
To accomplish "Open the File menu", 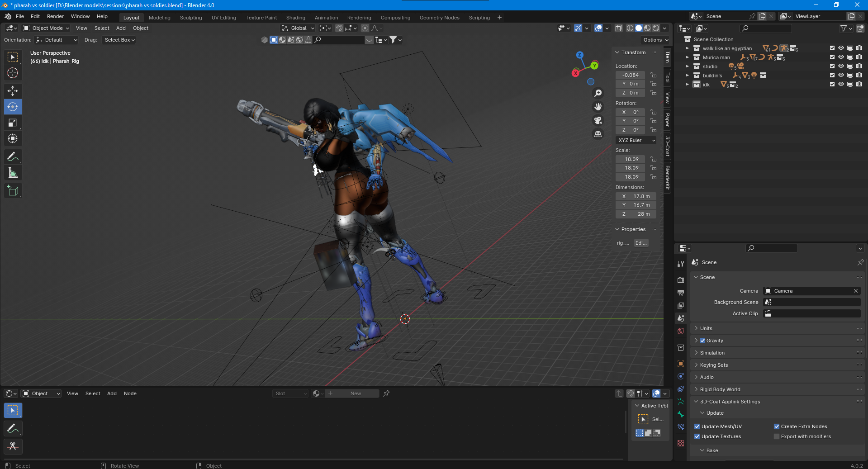I will click(x=20, y=16).
